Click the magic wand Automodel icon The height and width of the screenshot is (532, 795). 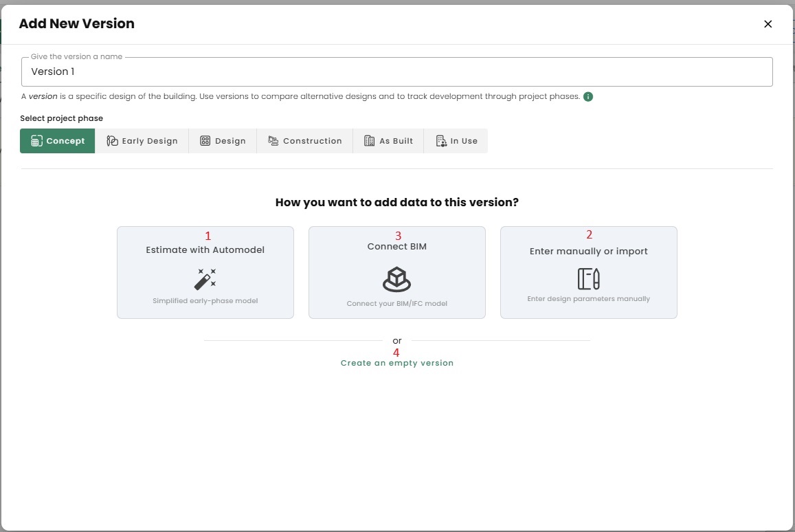(205, 278)
